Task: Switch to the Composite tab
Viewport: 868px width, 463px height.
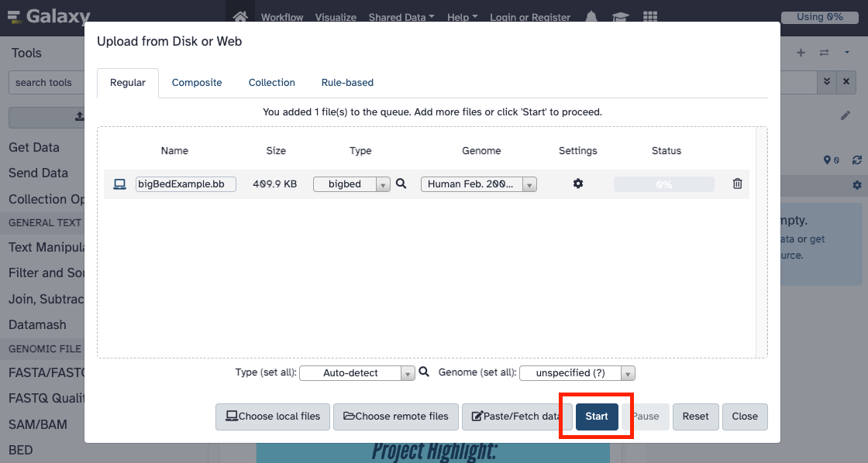Action: coord(197,83)
